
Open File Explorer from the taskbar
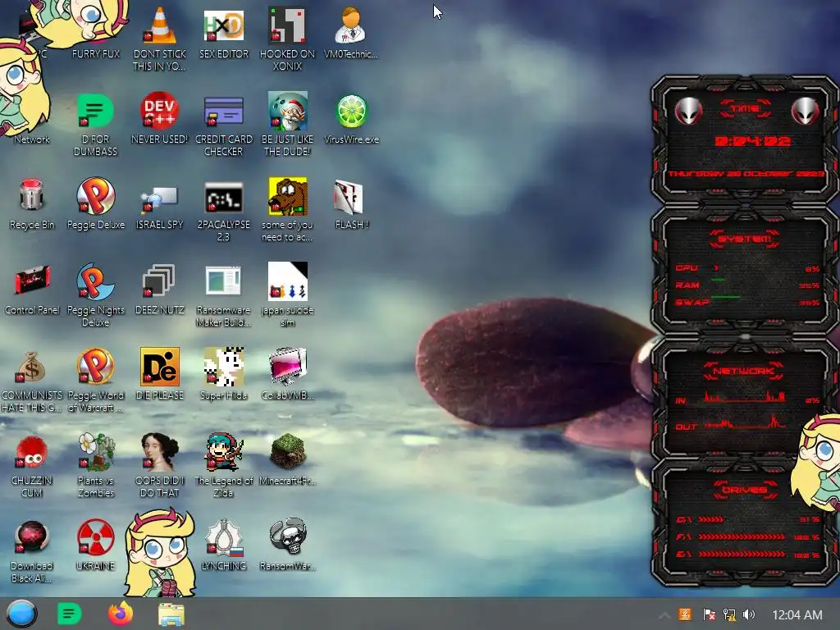pos(171,614)
